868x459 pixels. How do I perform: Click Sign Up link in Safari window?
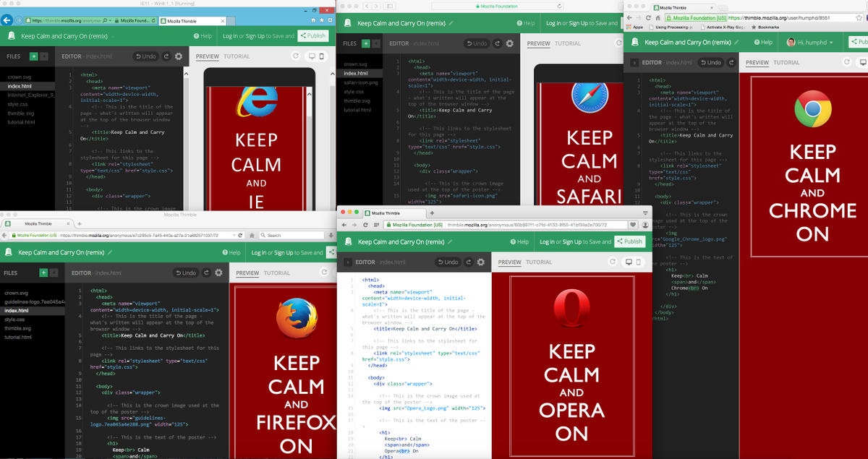(x=578, y=23)
